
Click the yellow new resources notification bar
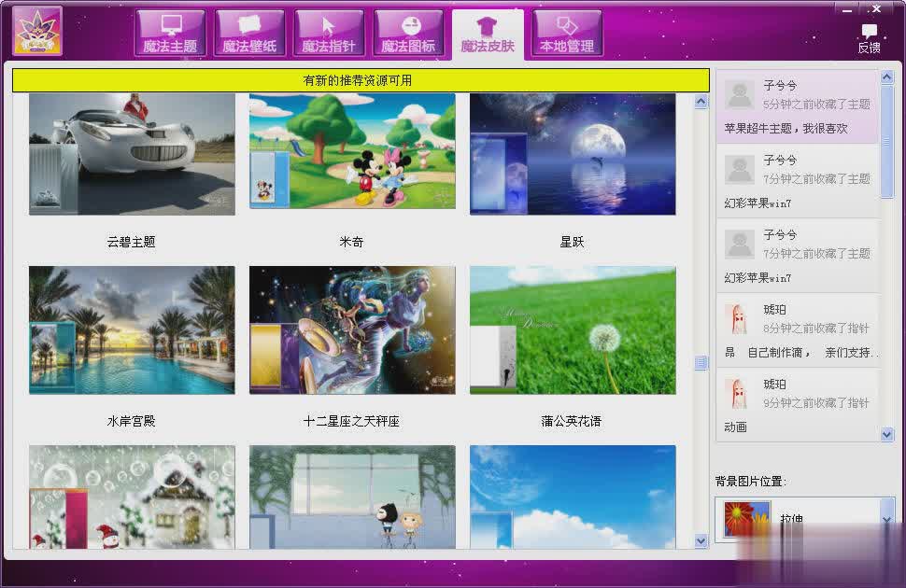[x=360, y=80]
